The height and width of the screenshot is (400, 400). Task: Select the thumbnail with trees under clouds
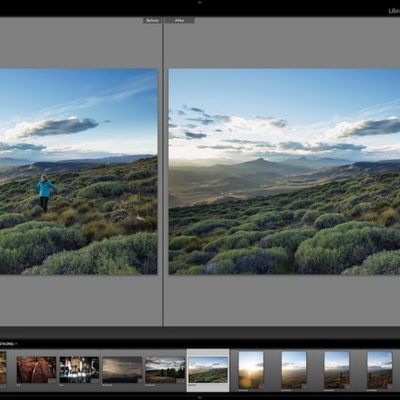click(165, 370)
